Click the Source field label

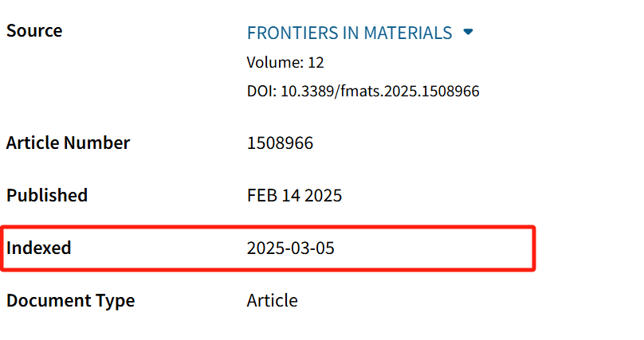point(34,31)
